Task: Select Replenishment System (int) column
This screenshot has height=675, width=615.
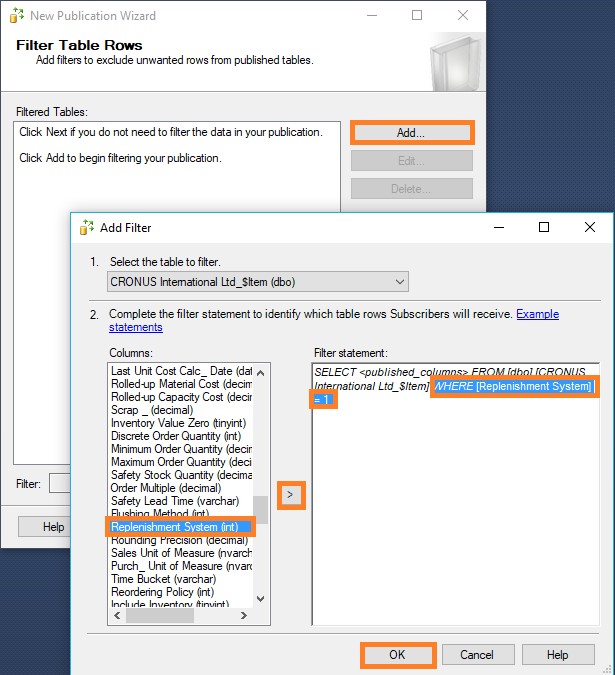Action: (181, 526)
